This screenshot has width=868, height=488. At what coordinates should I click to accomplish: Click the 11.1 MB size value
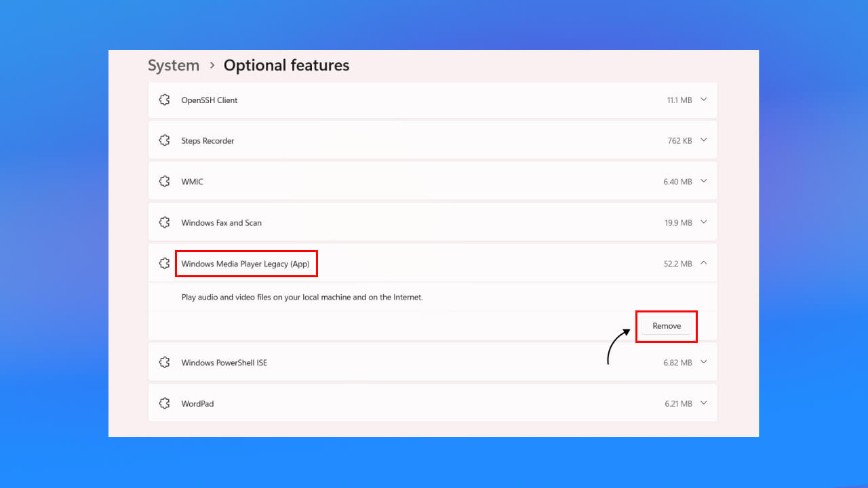pos(679,100)
